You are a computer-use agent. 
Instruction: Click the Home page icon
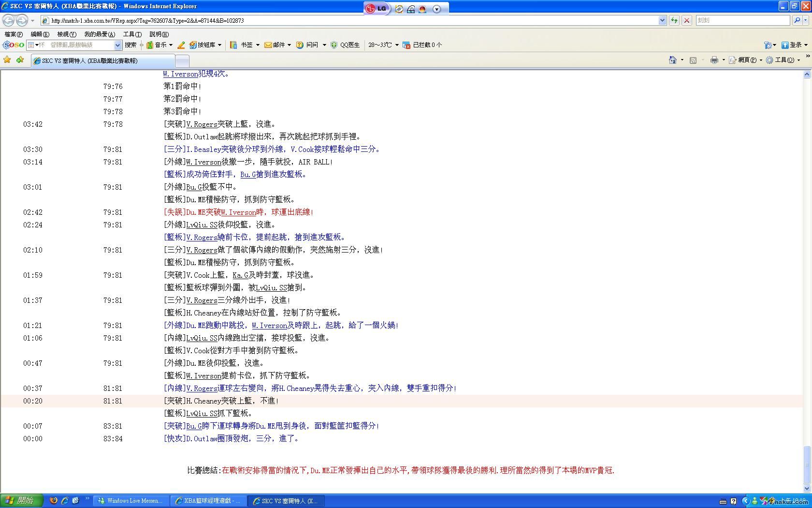[x=672, y=60]
